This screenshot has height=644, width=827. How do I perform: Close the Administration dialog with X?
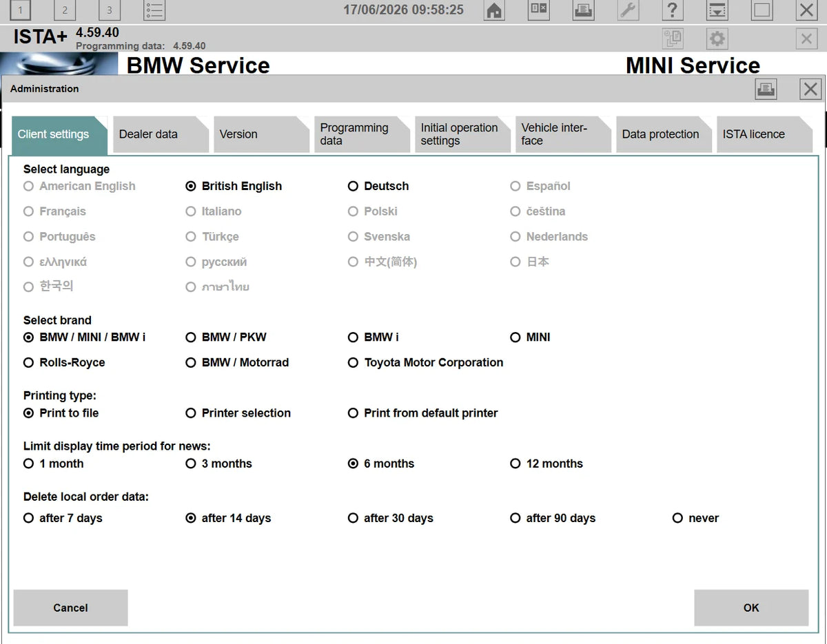(810, 89)
